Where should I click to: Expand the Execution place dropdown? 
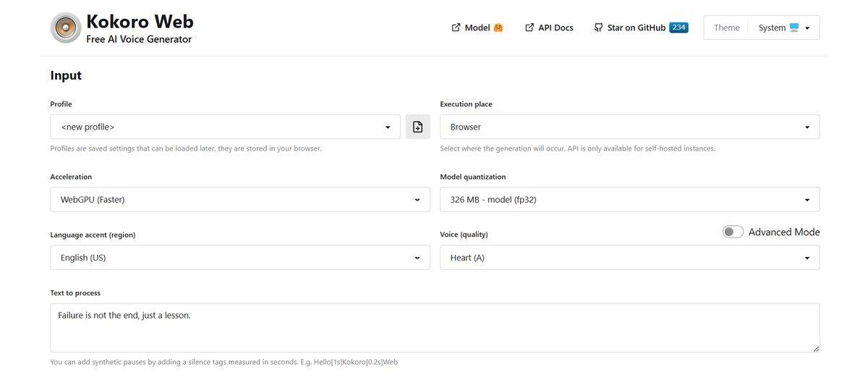tap(629, 127)
